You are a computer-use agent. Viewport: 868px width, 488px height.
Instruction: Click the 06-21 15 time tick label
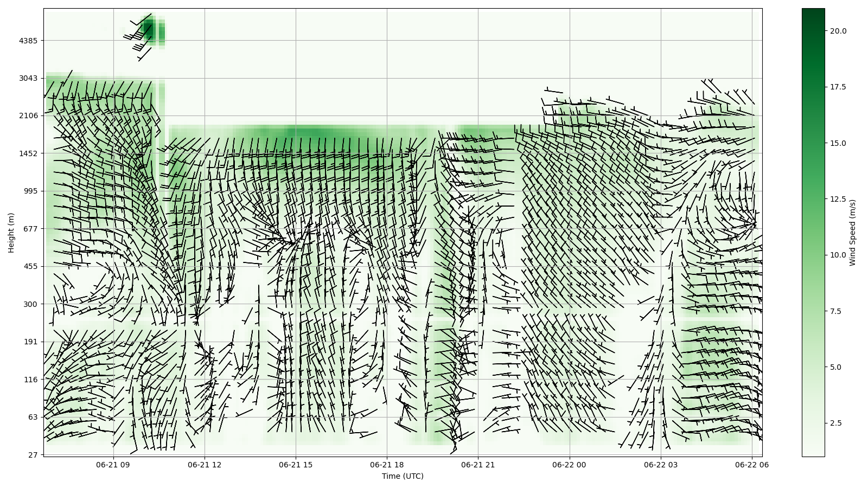click(296, 465)
